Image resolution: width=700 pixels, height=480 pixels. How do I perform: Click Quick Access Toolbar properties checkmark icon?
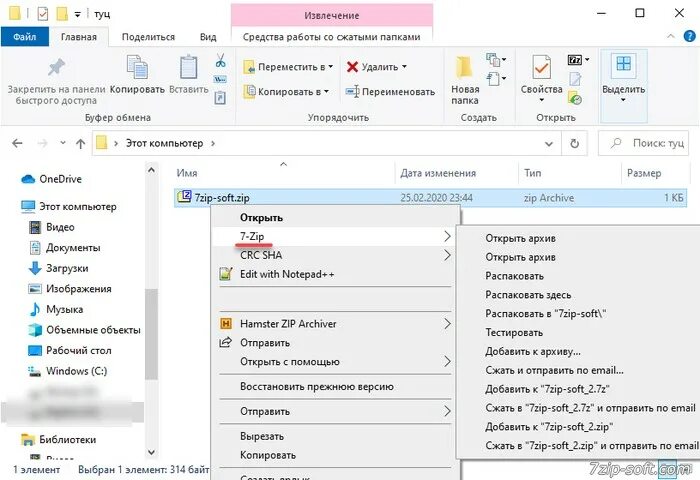click(x=42, y=14)
